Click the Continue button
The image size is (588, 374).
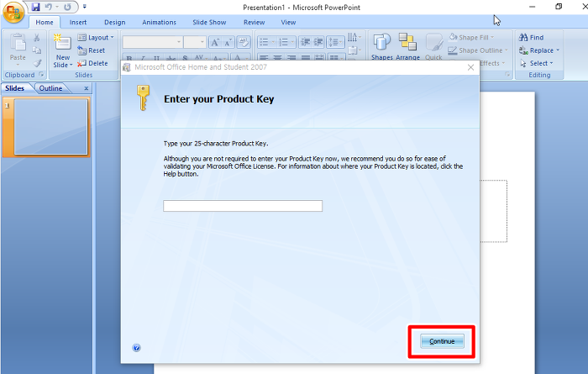coord(442,341)
